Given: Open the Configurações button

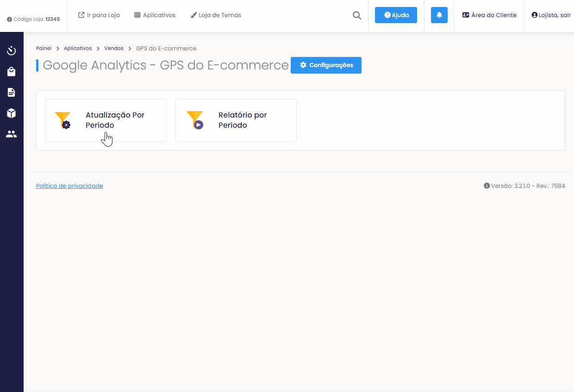Looking at the screenshot, I should 326,65.
